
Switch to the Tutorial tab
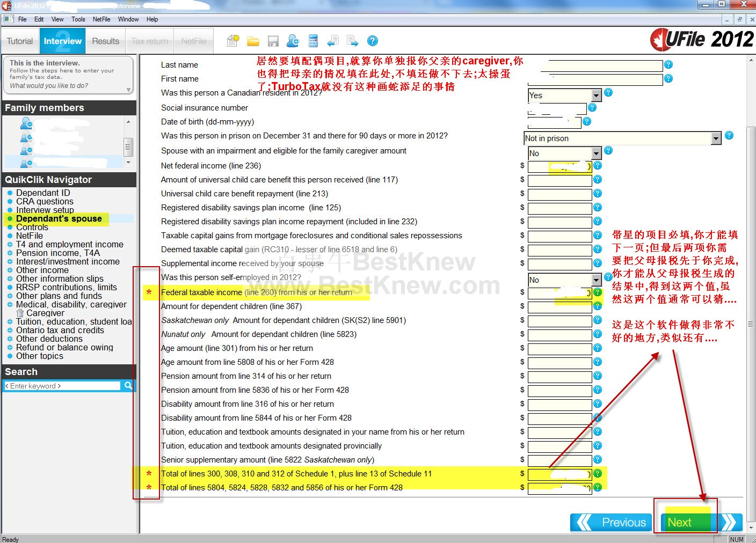[x=20, y=41]
